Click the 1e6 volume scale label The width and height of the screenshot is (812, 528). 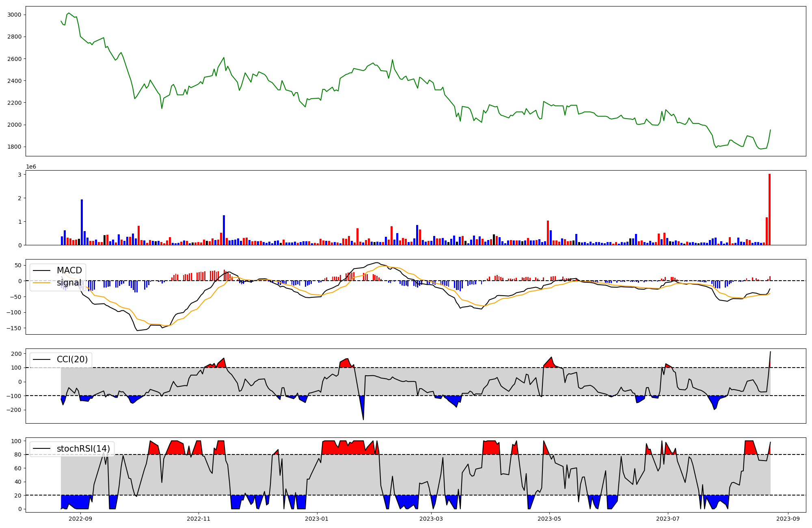tap(31, 167)
